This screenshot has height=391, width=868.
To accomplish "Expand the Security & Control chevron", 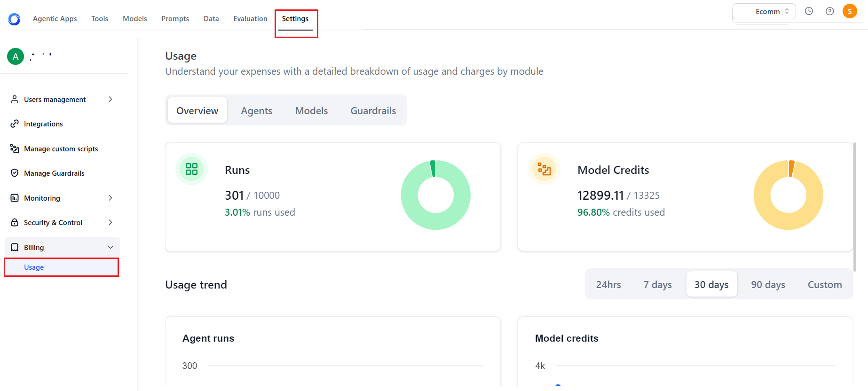I will pyautogui.click(x=110, y=222).
